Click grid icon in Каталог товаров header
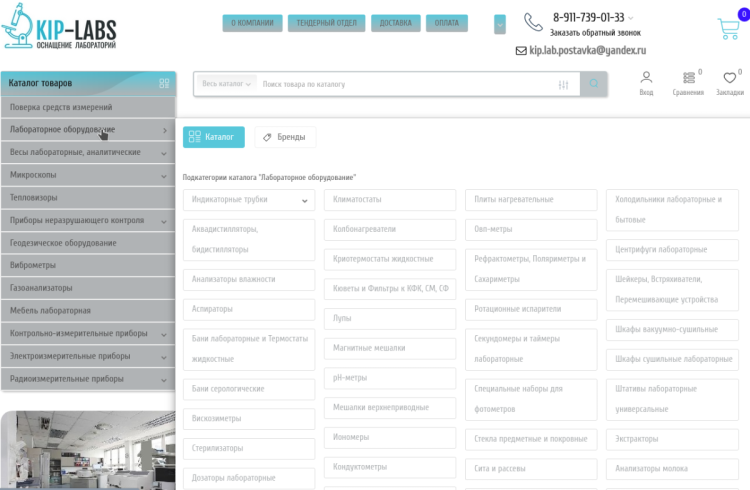The width and height of the screenshot is (750, 490). click(164, 83)
